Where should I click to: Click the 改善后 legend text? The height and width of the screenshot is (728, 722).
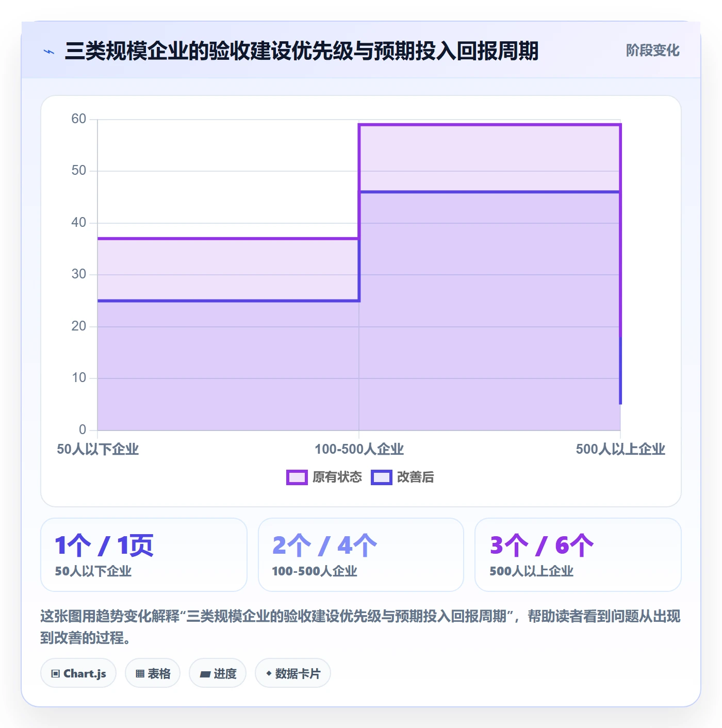(x=415, y=477)
